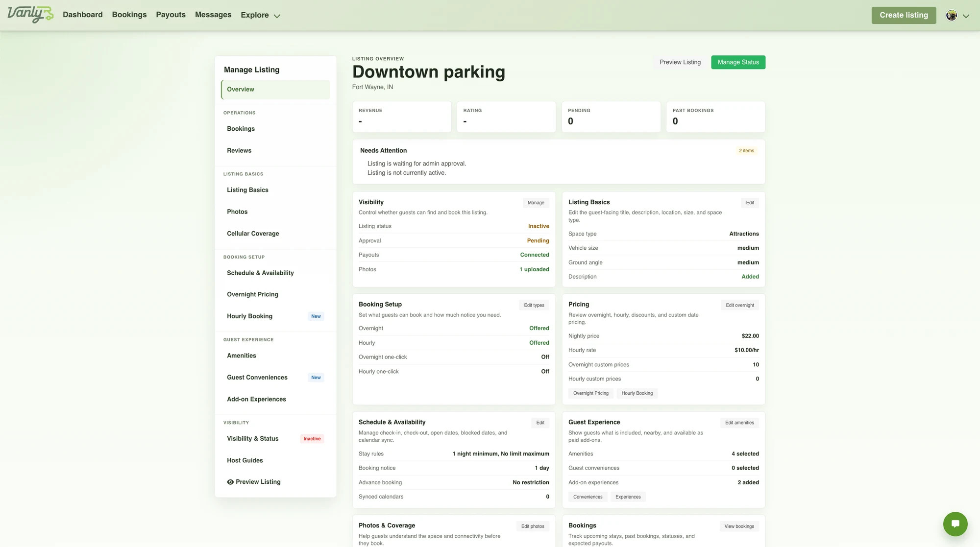Click the Hourly Booking chip under Pricing
Viewport: 980px width, 547px height.
click(637, 393)
